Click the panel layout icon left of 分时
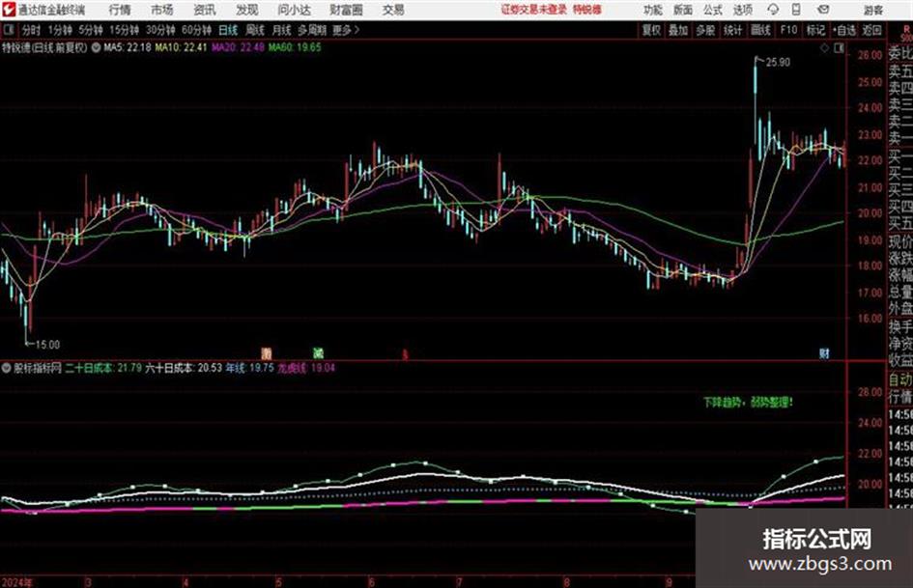 tap(9, 30)
